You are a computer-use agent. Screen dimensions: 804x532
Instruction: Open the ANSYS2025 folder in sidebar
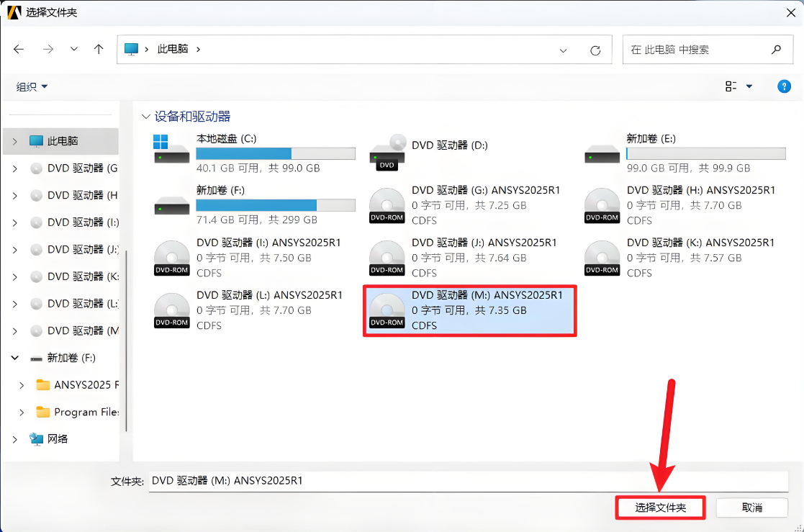[x=78, y=385]
